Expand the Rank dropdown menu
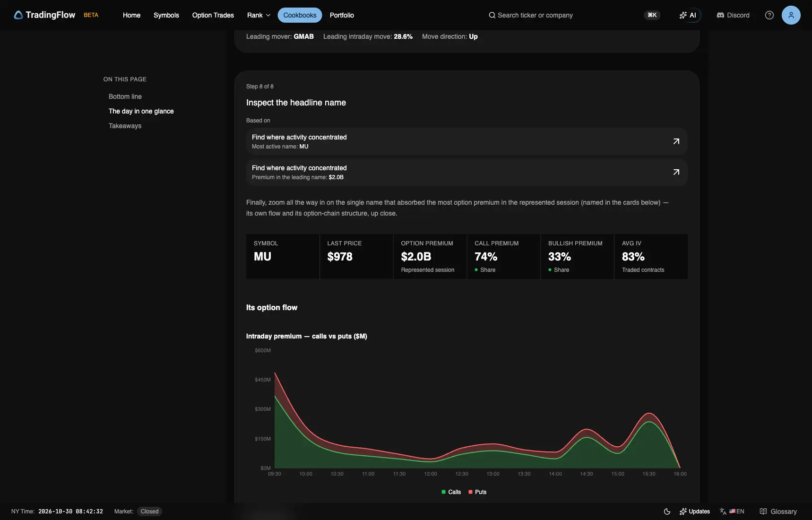The width and height of the screenshot is (812, 520). [x=259, y=15]
